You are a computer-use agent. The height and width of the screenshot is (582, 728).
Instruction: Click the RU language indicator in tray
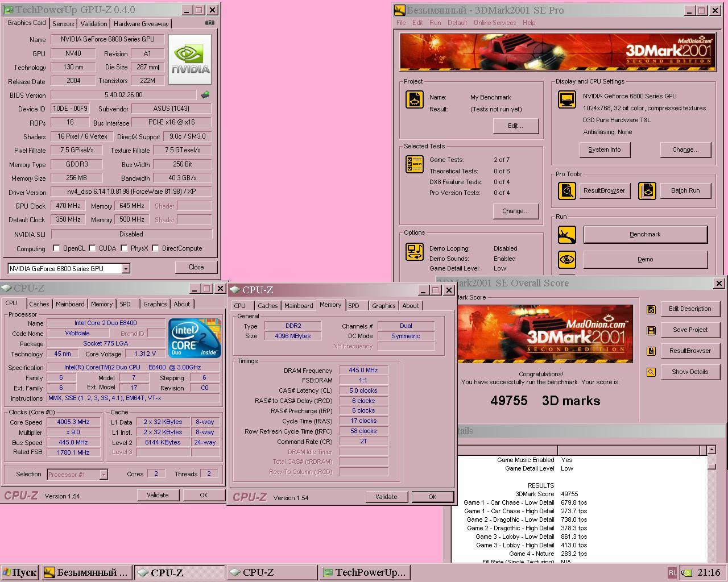pyautogui.click(x=672, y=572)
